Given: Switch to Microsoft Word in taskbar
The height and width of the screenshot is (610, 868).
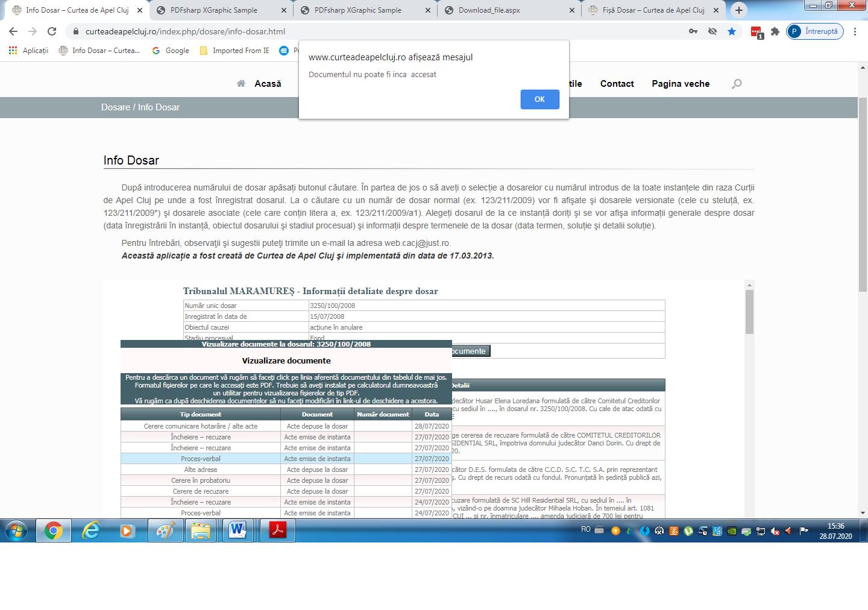Looking at the screenshot, I should (237, 530).
